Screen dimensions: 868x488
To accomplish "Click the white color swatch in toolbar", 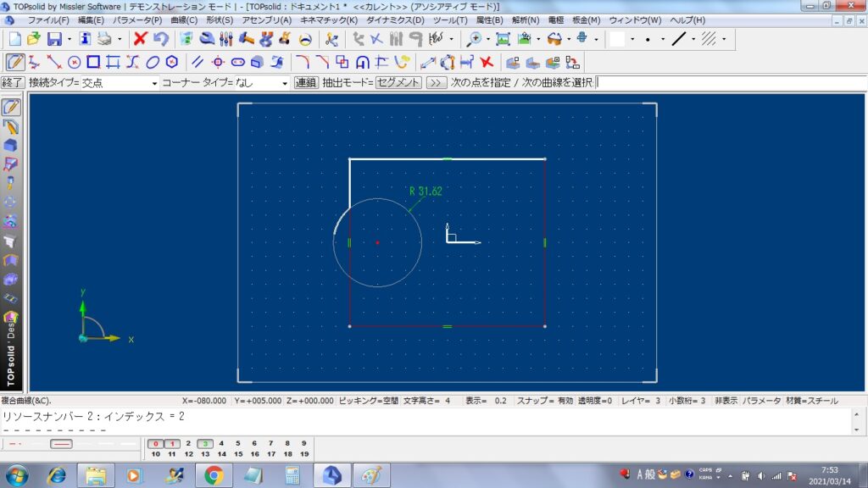I will tap(617, 39).
